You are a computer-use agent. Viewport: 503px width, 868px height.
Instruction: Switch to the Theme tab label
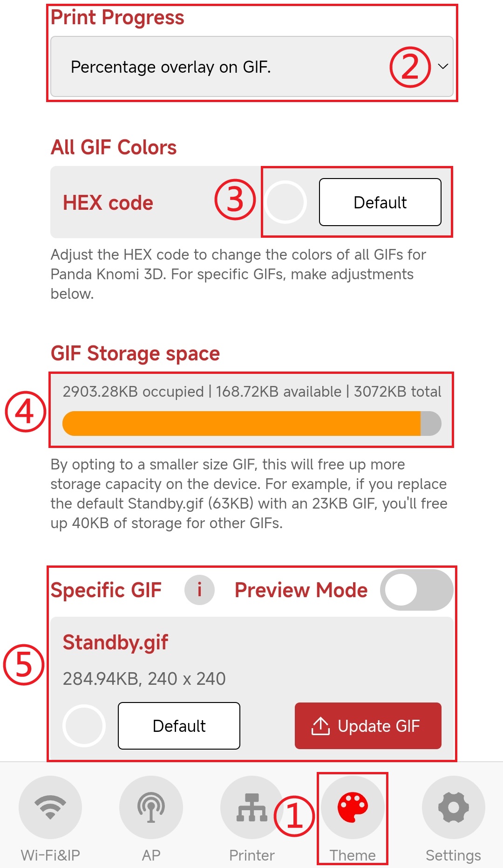353,855
